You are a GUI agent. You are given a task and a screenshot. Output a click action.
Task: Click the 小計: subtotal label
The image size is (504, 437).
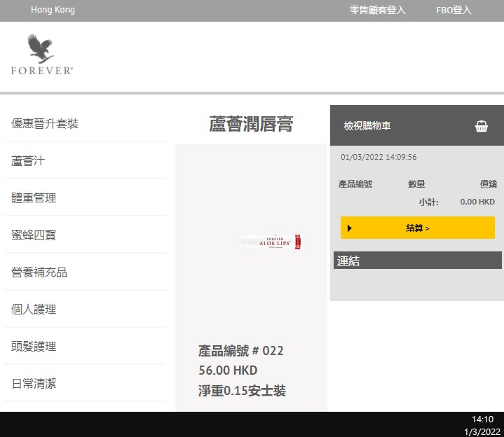tap(429, 202)
